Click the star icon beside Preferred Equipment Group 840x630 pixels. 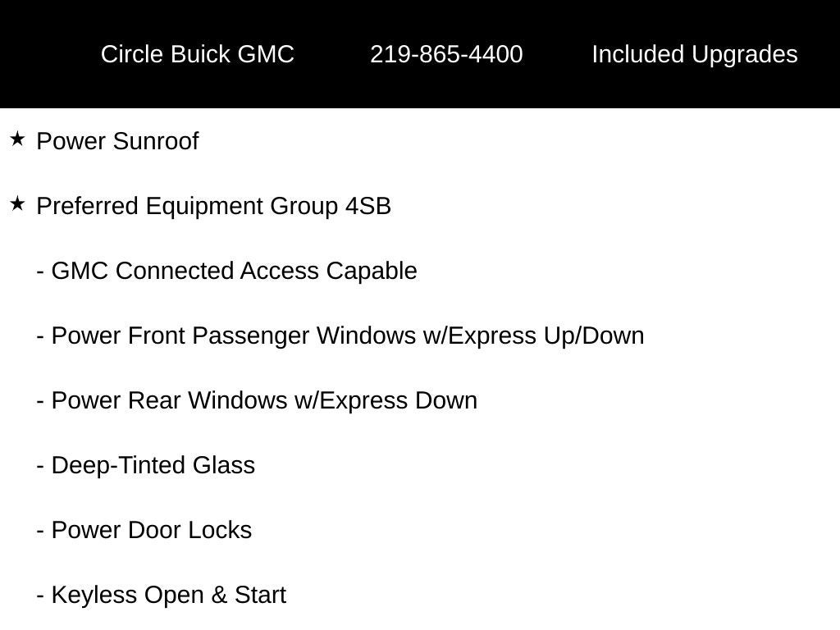(x=17, y=204)
